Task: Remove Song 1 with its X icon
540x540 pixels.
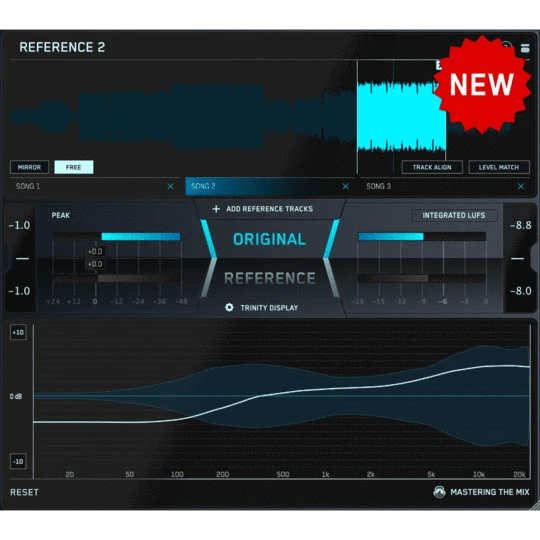Action: point(170,186)
